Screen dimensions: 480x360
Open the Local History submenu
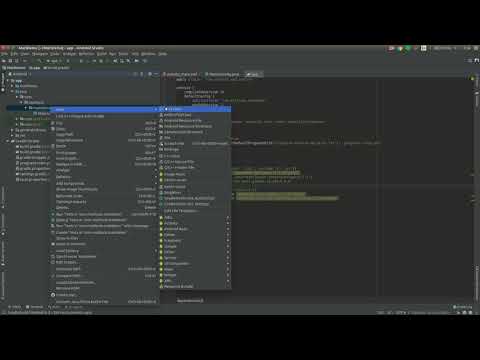[104, 251]
